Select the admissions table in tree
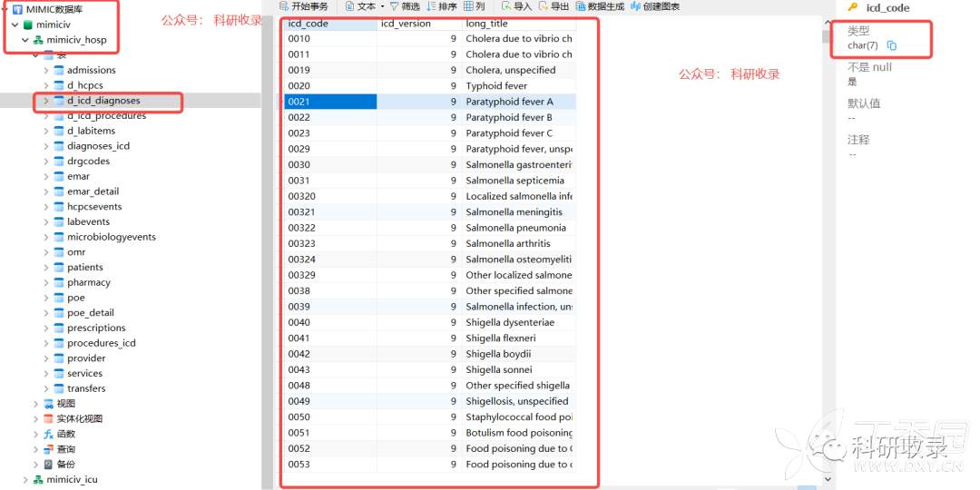 click(x=91, y=70)
